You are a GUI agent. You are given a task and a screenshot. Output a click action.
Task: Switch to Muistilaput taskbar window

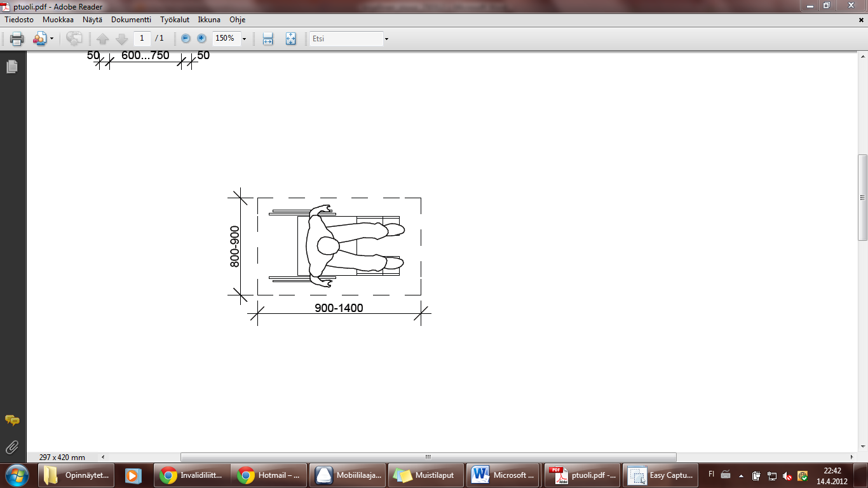(x=426, y=475)
